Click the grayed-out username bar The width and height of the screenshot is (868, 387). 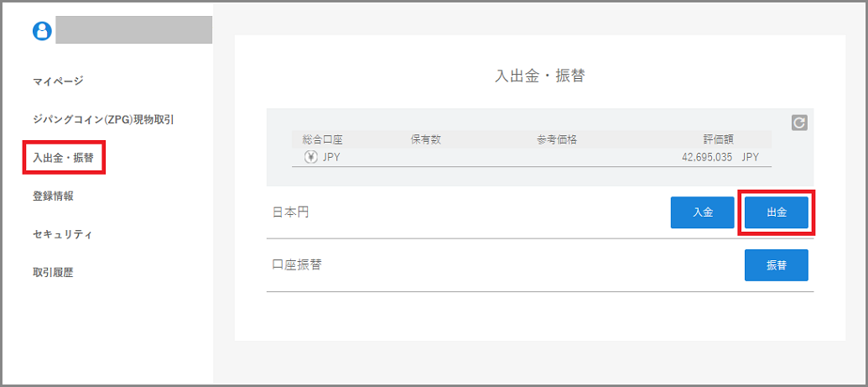tap(133, 30)
